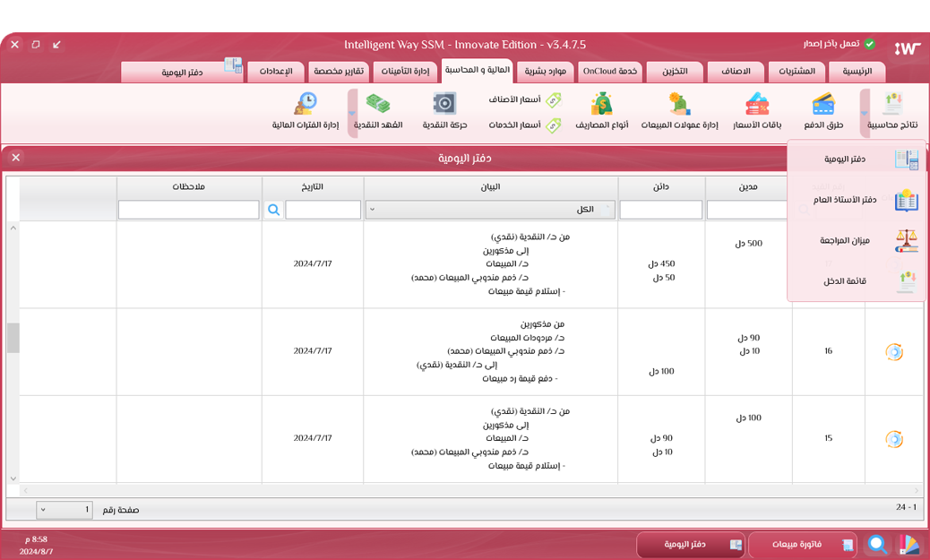The image size is (930, 560).
Task: Click the البيان cell of entry 16
Action: pos(490,351)
